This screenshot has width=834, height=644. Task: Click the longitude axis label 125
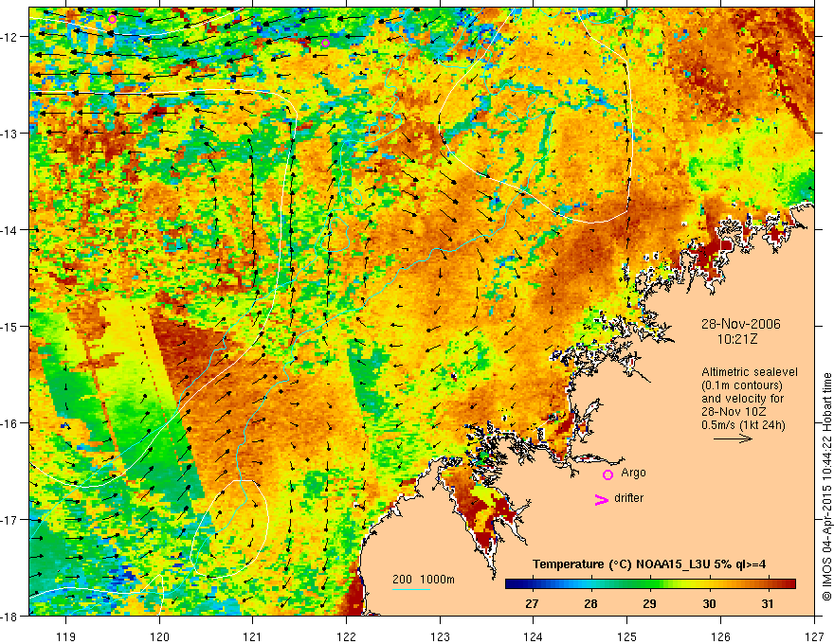[x=627, y=636]
